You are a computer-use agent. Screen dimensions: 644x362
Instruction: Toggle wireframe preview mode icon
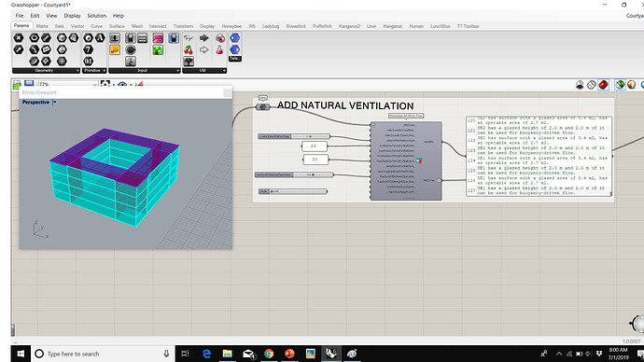click(592, 85)
